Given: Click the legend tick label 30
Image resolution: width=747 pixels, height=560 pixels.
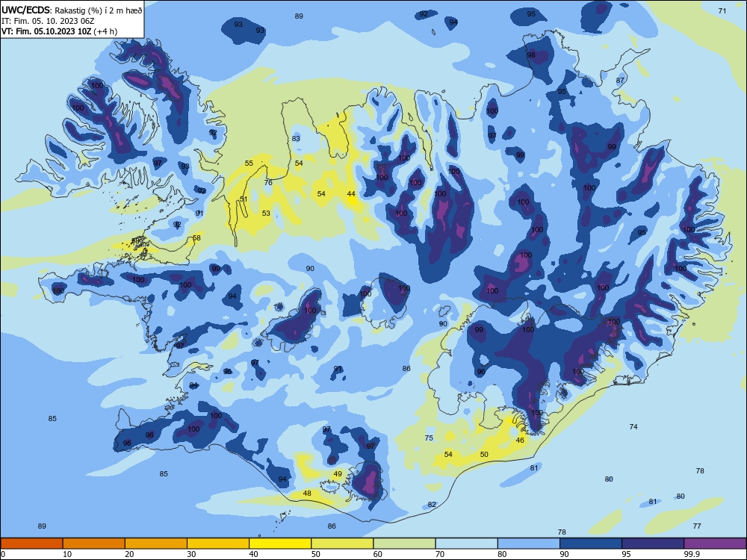Looking at the screenshot, I should 191,554.
